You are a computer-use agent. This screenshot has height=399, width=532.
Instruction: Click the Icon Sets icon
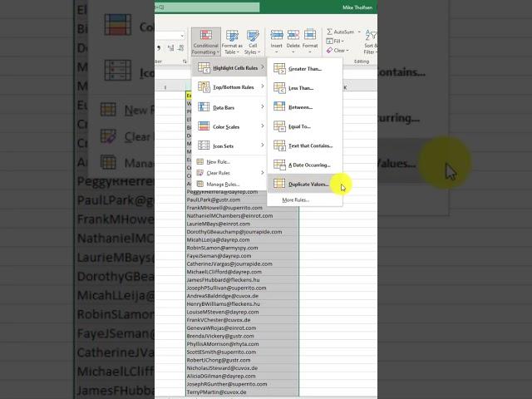point(204,145)
